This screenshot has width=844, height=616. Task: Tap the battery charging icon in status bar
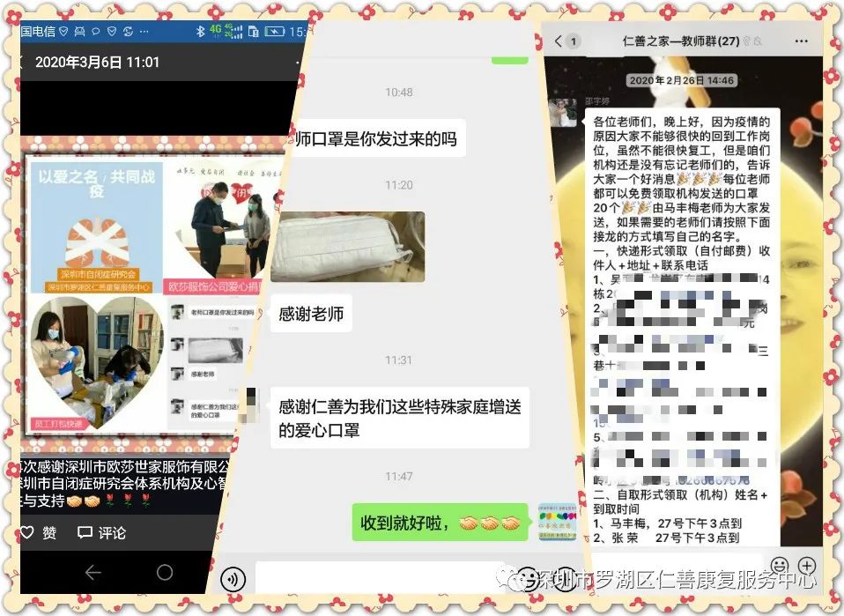(x=274, y=32)
